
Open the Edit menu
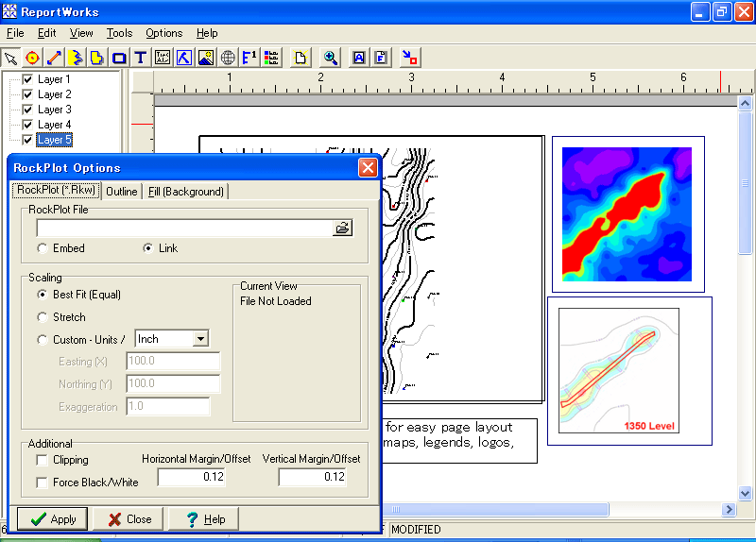coord(46,33)
